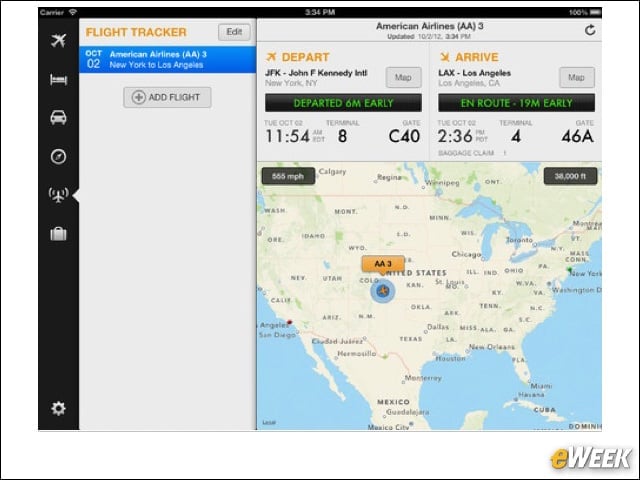Click the departure terminal 8 value
The width and height of the screenshot is (640, 480).
click(342, 136)
